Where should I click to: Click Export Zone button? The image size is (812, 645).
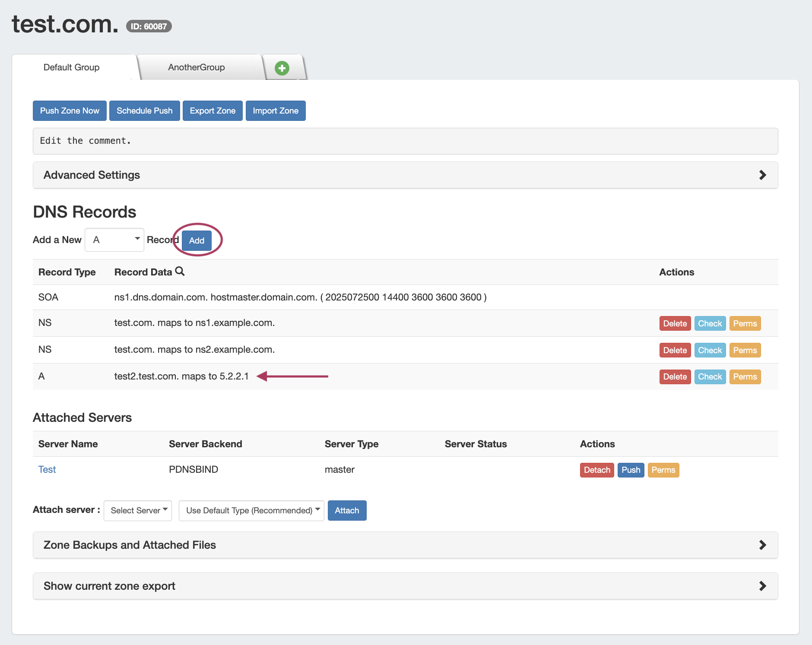tap(213, 111)
